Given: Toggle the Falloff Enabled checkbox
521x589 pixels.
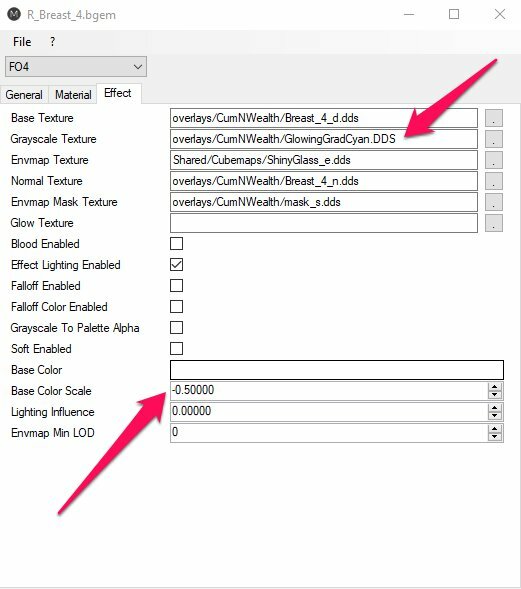Looking at the screenshot, I should [177, 286].
